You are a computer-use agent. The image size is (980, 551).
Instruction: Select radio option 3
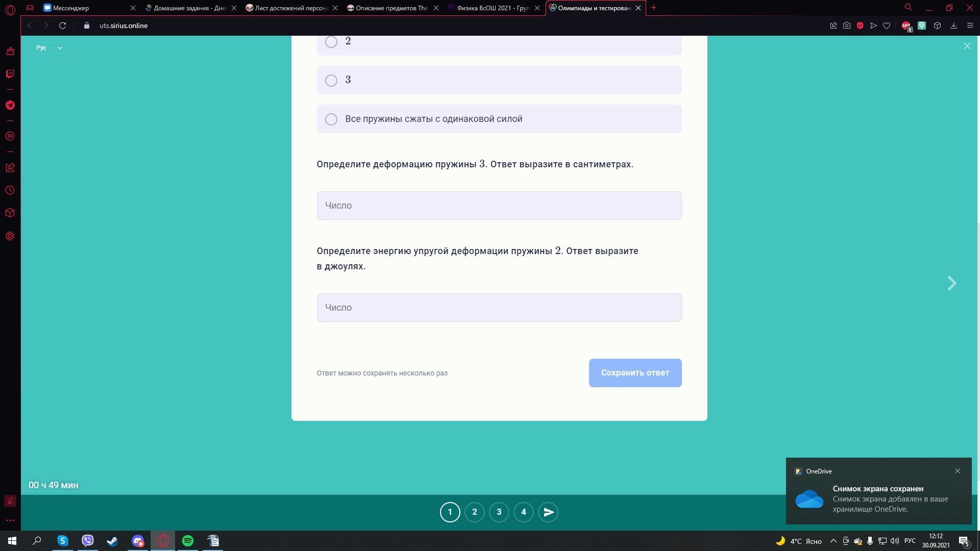[331, 81]
